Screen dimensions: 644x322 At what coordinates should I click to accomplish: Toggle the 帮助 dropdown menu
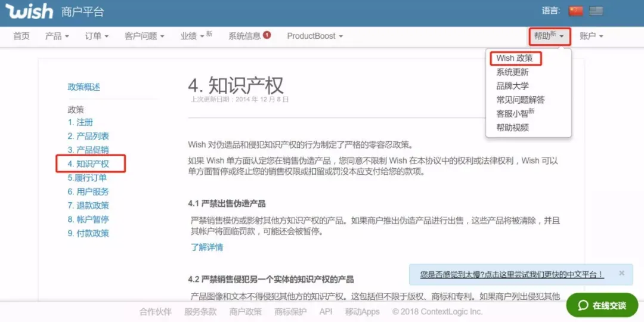[550, 36]
